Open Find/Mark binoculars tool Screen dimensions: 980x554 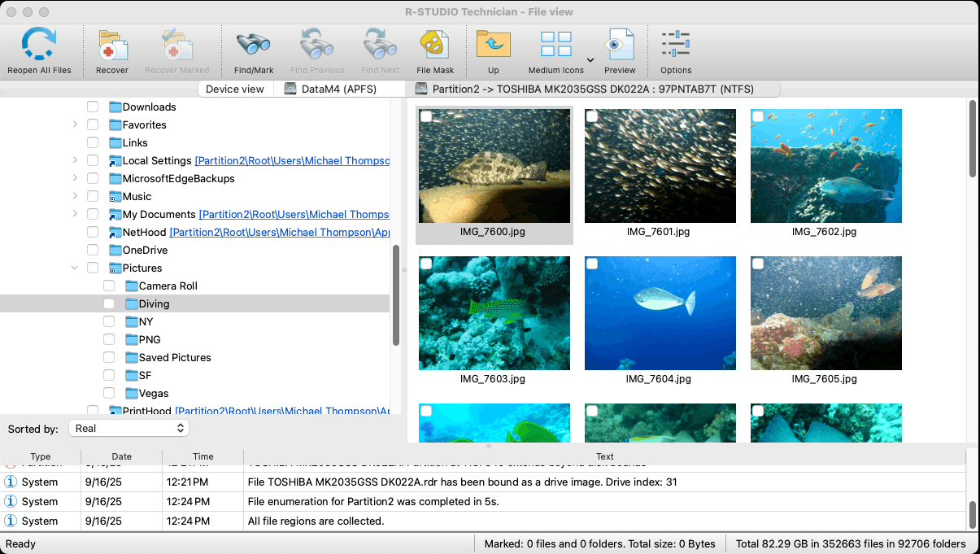click(x=254, y=45)
